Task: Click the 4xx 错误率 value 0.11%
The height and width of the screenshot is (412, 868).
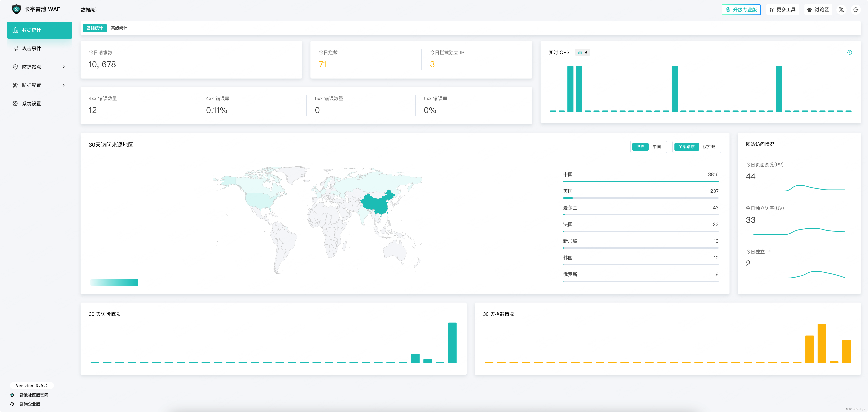Action: click(x=216, y=110)
